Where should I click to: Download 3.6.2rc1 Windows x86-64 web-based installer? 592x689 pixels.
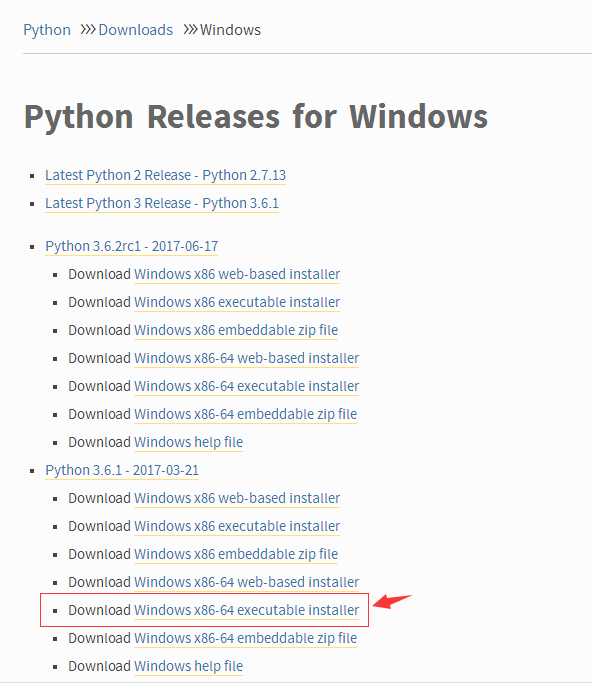tap(247, 358)
